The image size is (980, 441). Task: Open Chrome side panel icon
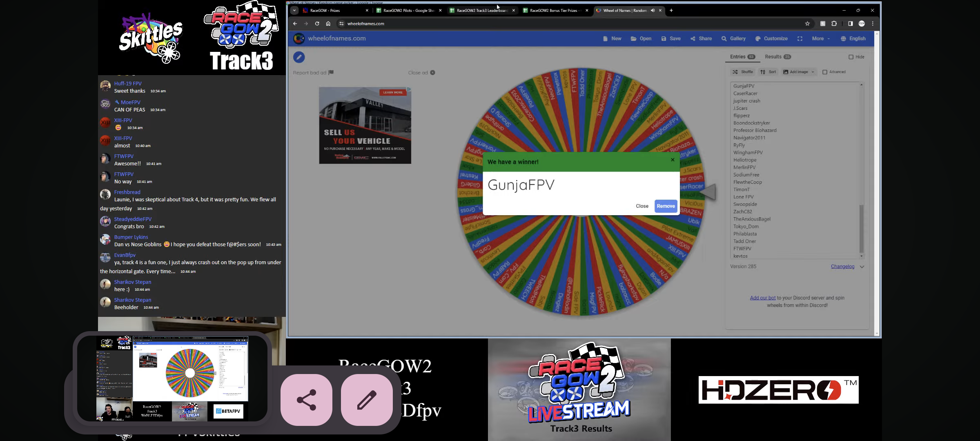pyautogui.click(x=850, y=24)
